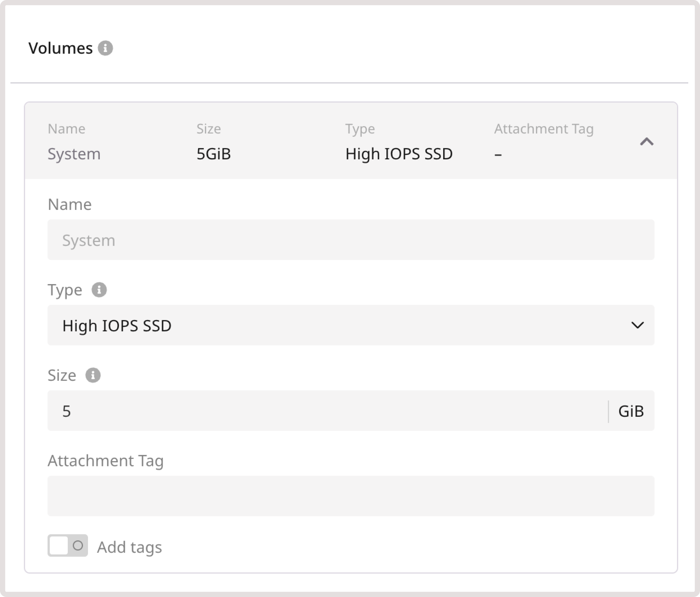Click the collapse arrow on the System volume
700x597 pixels.
click(x=647, y=141)
